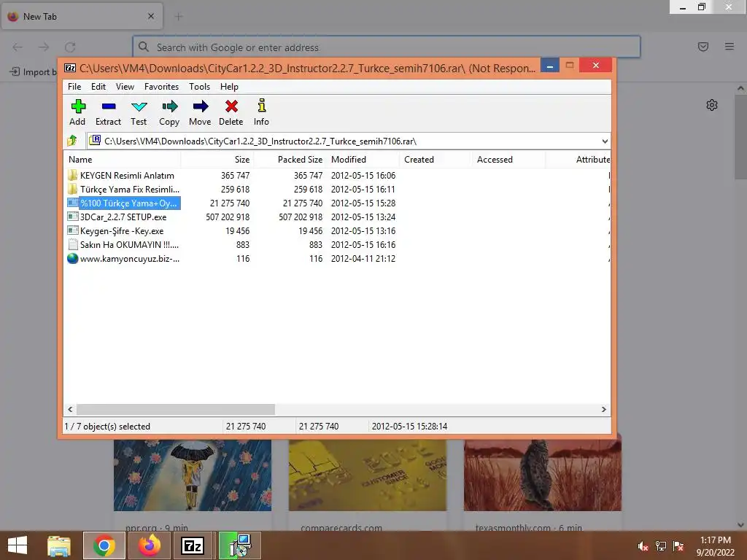The height and width of the screenshot is (560, 747).
Task: Click the 507 202 918 size cell
Action: [x=228, y=217]
